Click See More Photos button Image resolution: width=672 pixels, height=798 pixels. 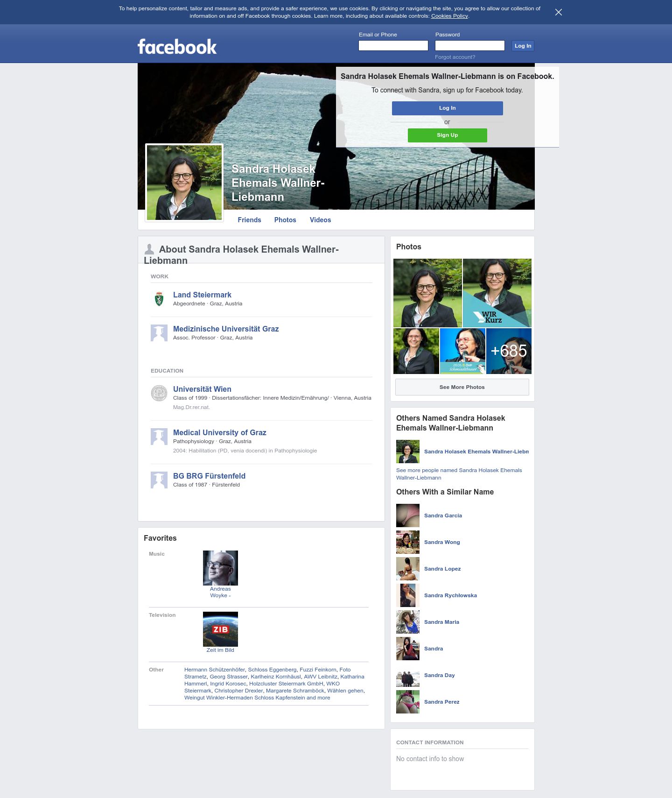coord(462,387)
